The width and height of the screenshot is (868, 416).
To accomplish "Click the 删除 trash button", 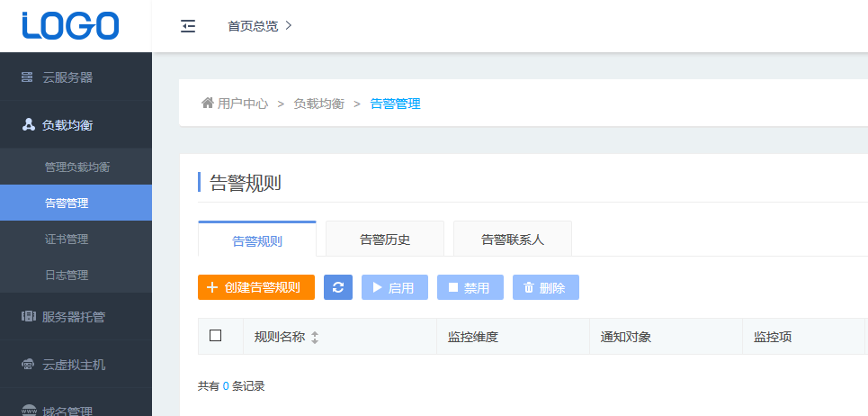I will pos(545,287).
